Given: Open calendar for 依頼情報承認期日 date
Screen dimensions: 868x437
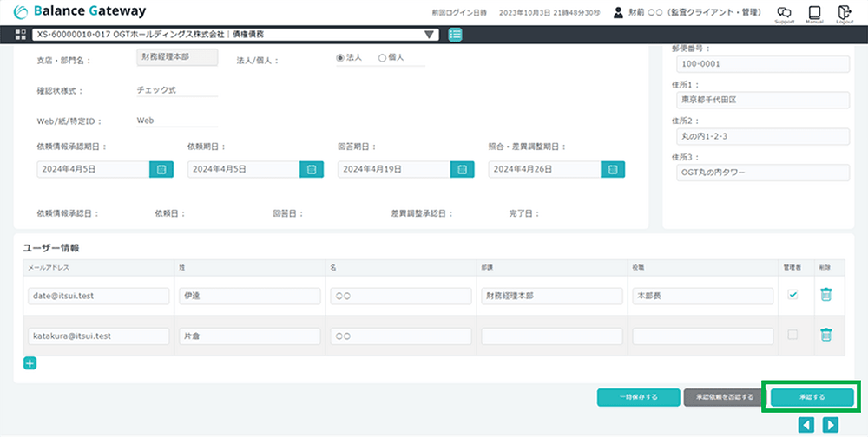Looking at the screenshot, I should [161, 169].
